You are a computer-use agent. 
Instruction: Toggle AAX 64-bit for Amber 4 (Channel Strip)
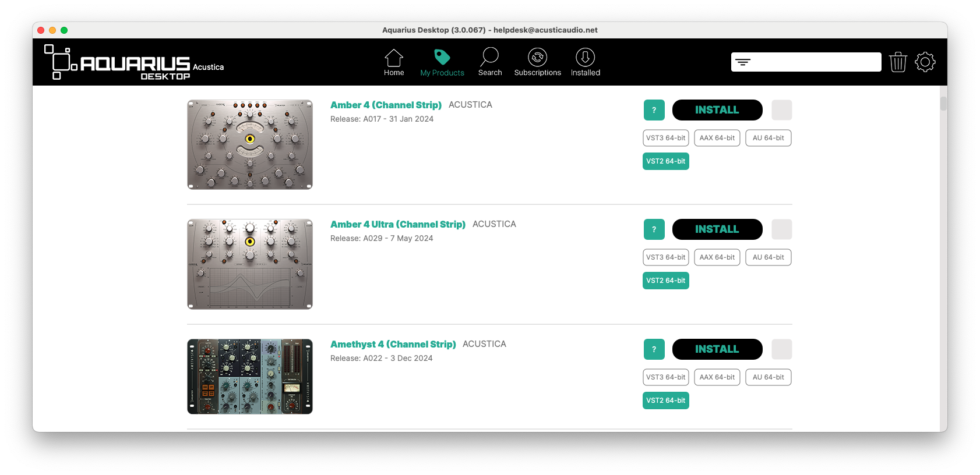point(717,138)
